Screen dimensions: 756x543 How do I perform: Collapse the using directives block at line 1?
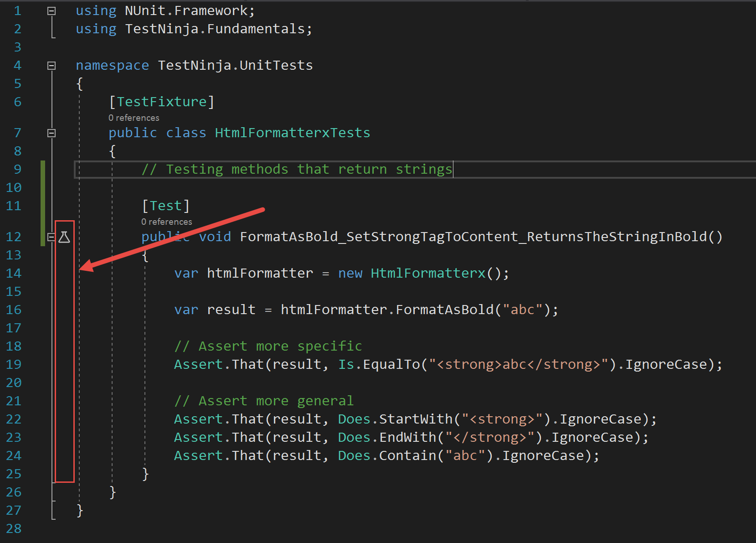(x=51, y=11)
